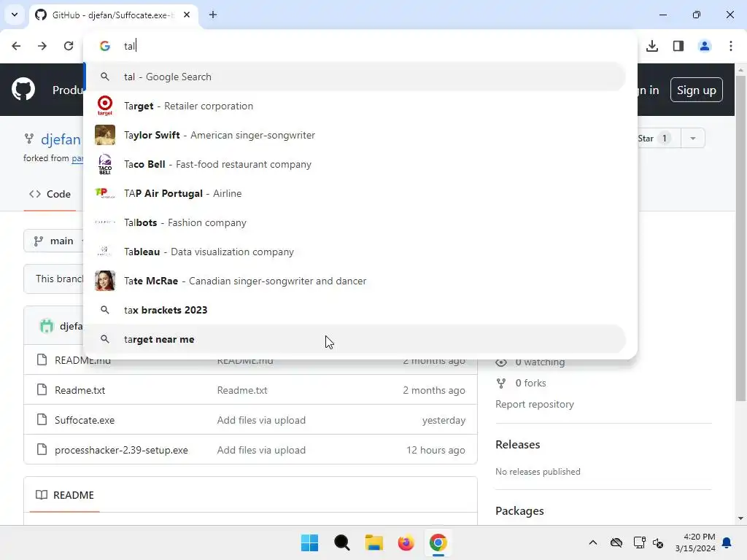
Task: Choose the tax brackets 2023 suggestion
Action: click(x=355, y=310)
